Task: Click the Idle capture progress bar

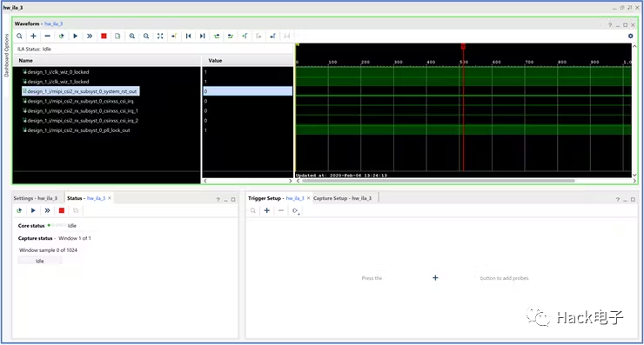Action: click(x=40, y=261)
